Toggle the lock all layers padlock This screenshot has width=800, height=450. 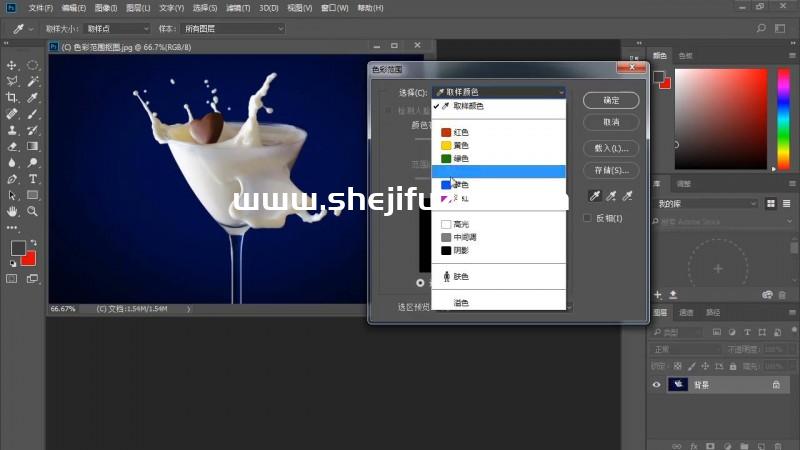733,366
